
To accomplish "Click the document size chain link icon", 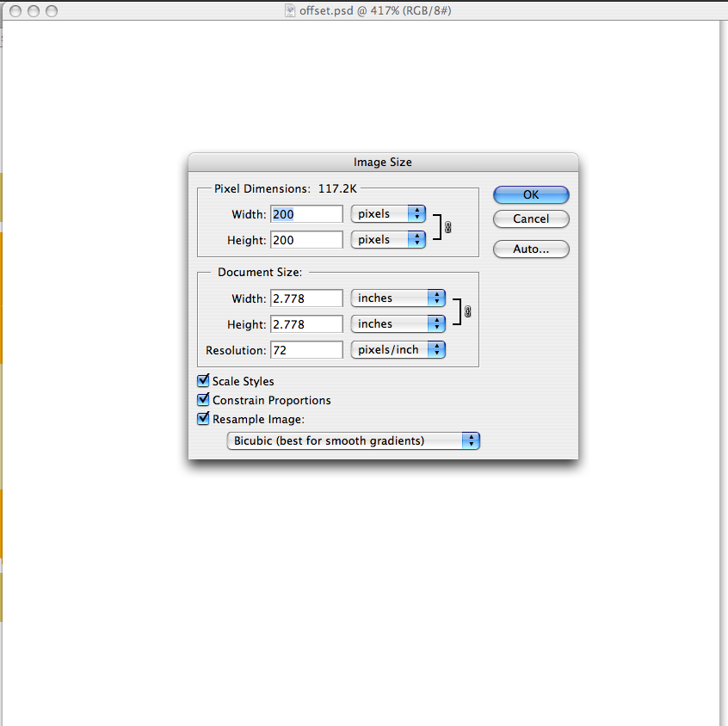I will [468, 311].
